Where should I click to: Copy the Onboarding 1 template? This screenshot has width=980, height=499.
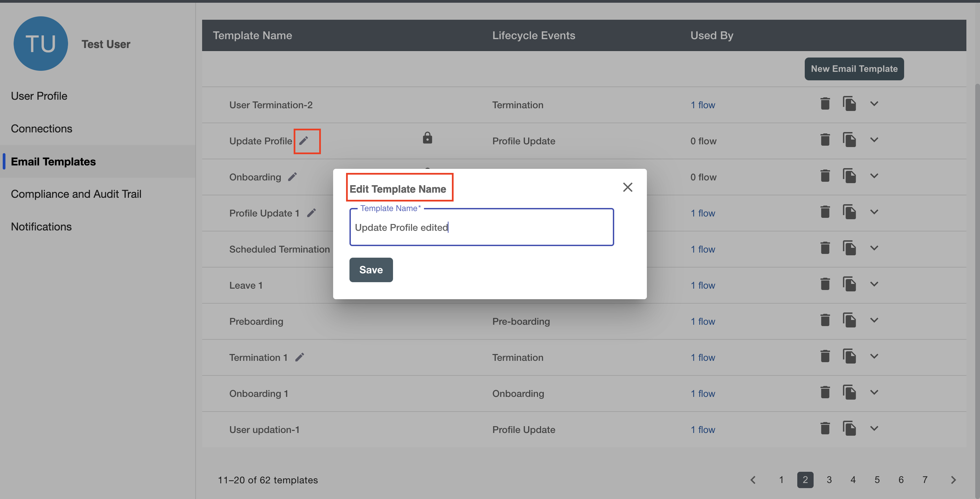[x=849, y=392]
